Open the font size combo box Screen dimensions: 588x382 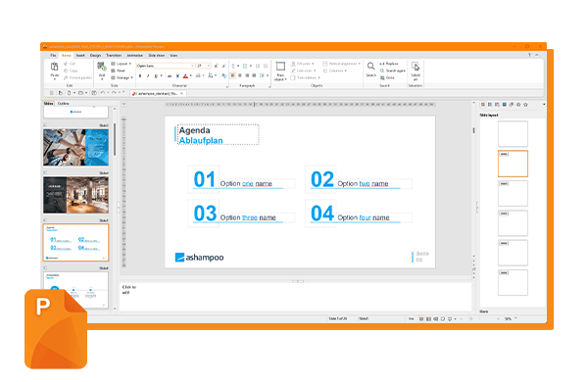pos(205,66)
